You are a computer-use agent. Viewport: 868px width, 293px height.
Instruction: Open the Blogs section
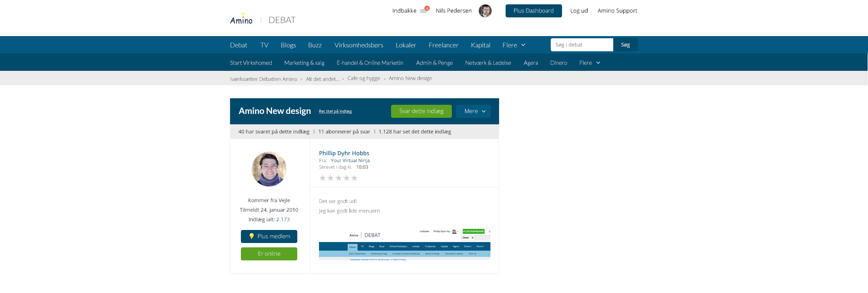tap(288, 45)
